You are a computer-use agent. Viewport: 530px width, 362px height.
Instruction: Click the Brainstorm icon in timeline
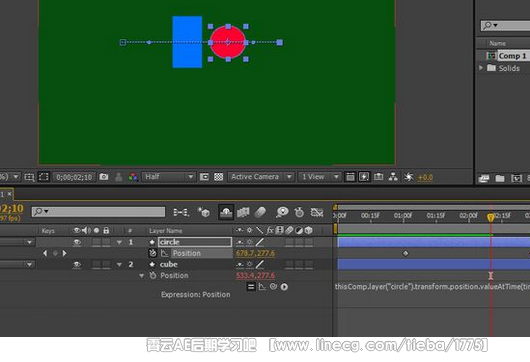(x=282, y=212)
